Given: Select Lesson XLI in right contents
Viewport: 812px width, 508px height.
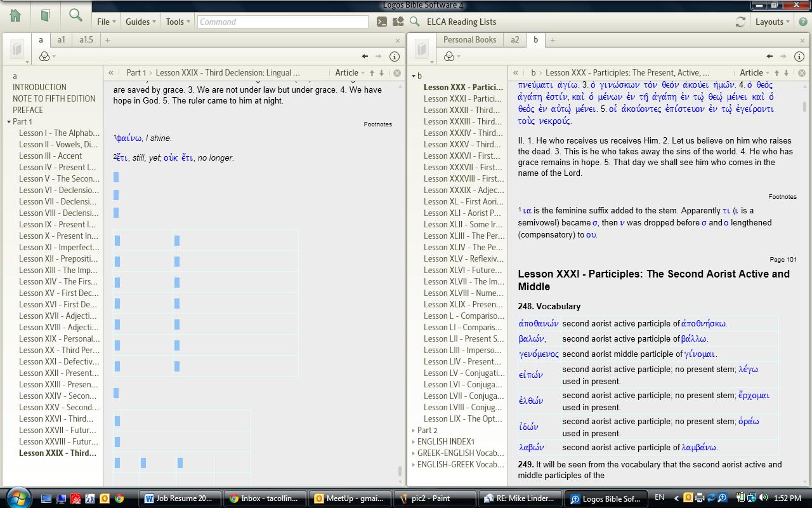Looking at the screenshot, I should click(464, 213).
